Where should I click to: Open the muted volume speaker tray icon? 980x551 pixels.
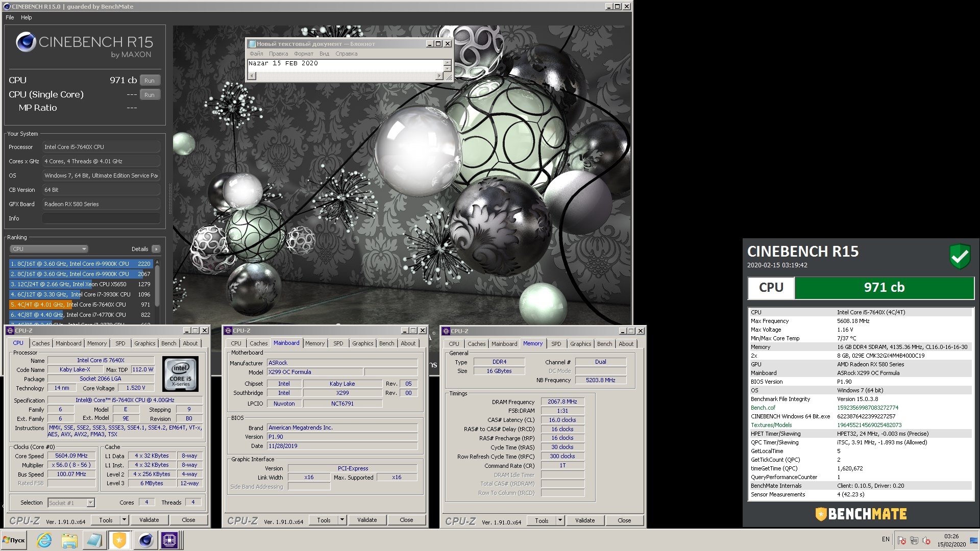[x=926, y=540]
